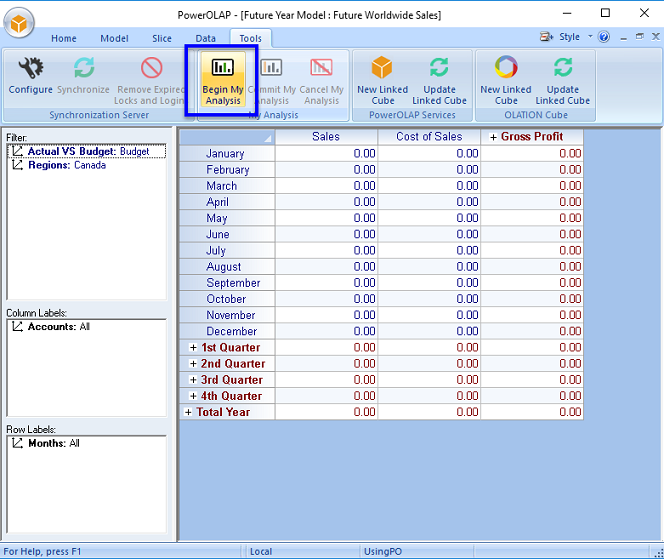Click the Months dimension icon
The height and width of the screenshot is (559, 664).
(17, 443)
